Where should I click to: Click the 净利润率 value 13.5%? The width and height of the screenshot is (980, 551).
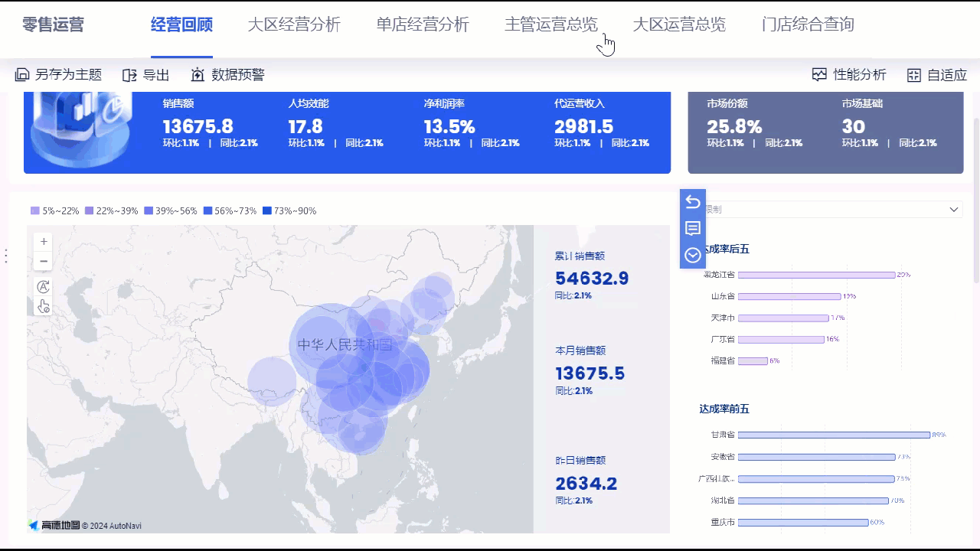[x=449, y=126]
